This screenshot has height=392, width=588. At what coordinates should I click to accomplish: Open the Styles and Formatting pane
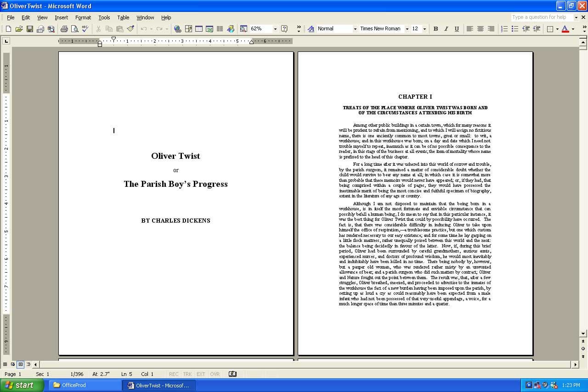310,29
